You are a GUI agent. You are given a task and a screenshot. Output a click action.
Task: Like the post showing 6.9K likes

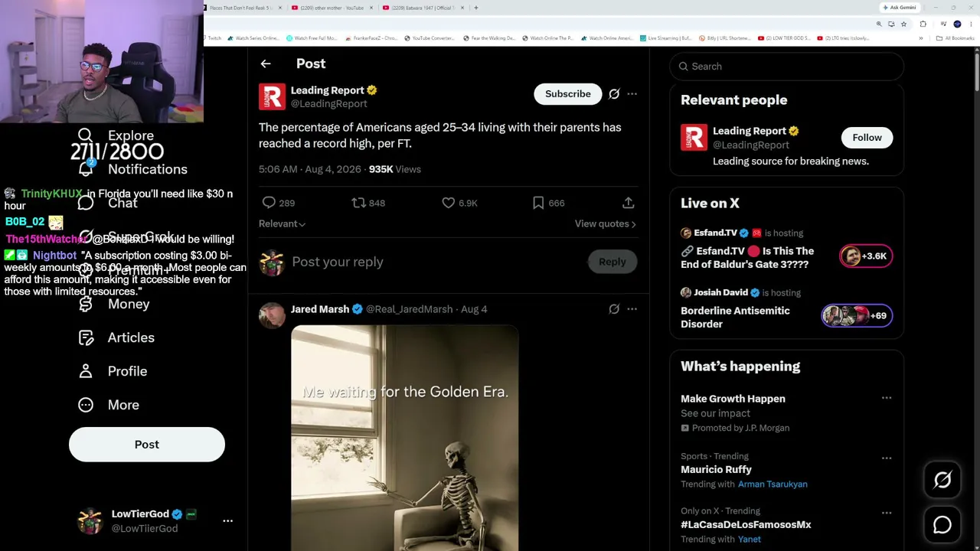pos(449,203)
